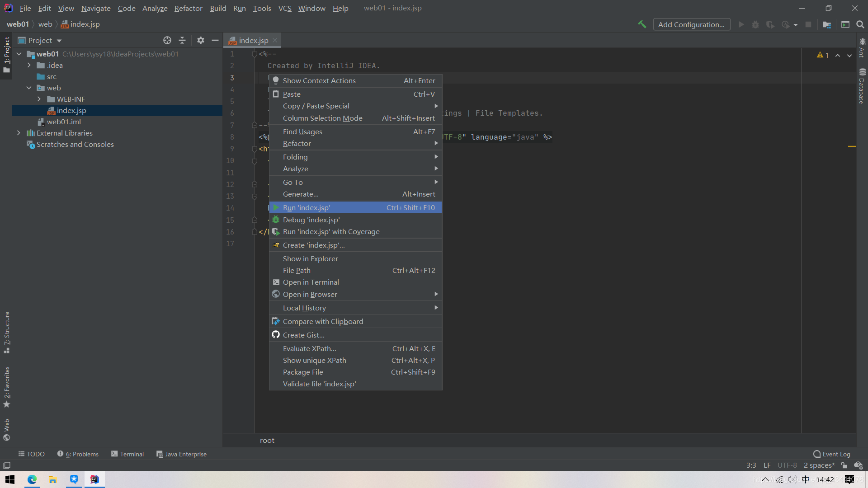Open Search Everywhere magnifier icon

860,24
